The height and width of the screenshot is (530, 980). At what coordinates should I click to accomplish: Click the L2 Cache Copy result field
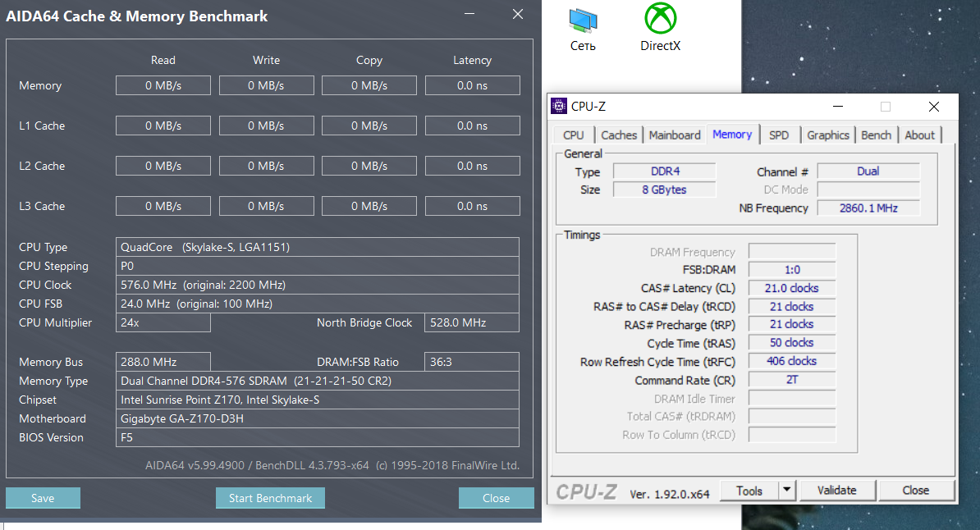pos(369,166)
